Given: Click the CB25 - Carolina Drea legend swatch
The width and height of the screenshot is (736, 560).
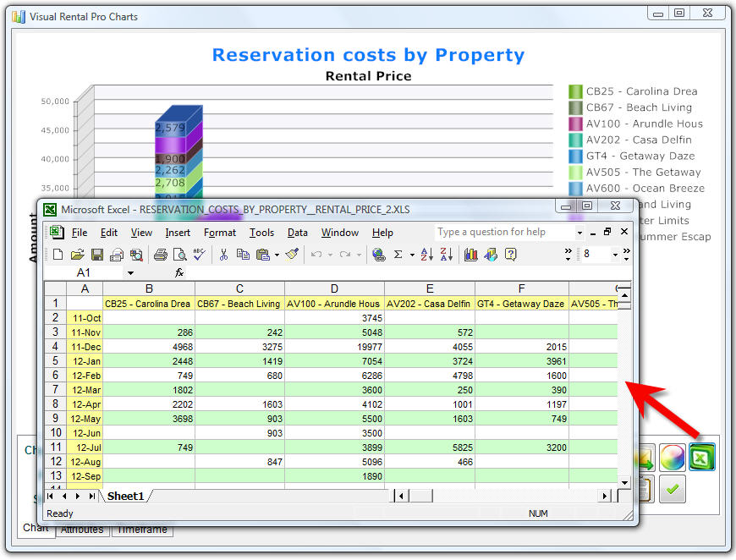Looking at the screenshot, I should [575, 91].
